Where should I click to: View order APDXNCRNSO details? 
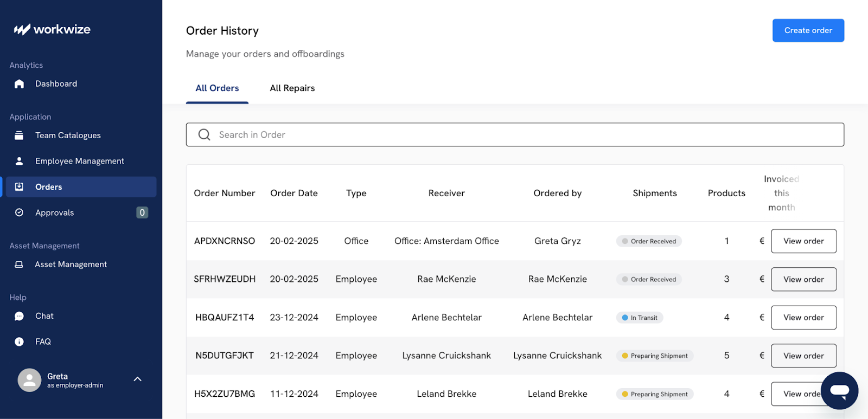click(803, 241)
